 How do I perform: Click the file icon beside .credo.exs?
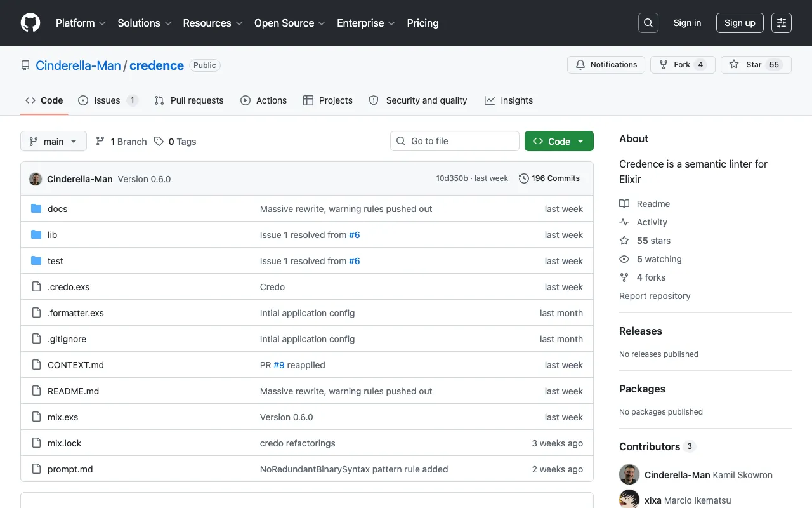click(36, 287)
